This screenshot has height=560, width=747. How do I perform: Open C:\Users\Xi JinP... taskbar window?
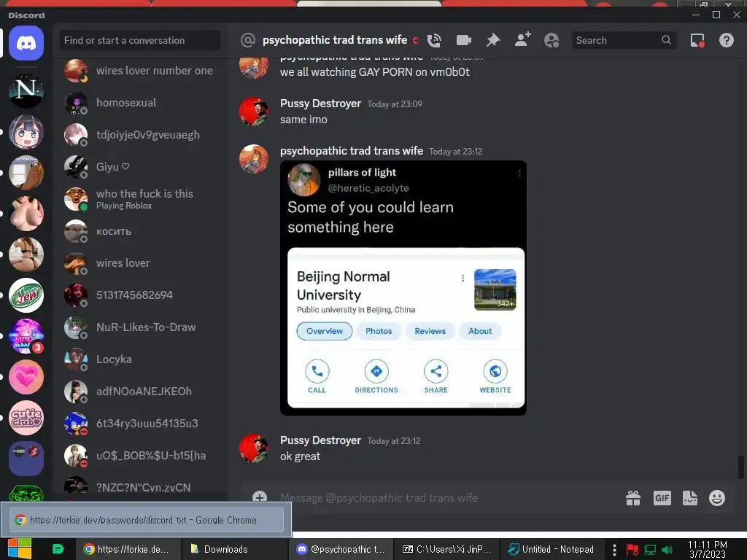pos(446,549)
